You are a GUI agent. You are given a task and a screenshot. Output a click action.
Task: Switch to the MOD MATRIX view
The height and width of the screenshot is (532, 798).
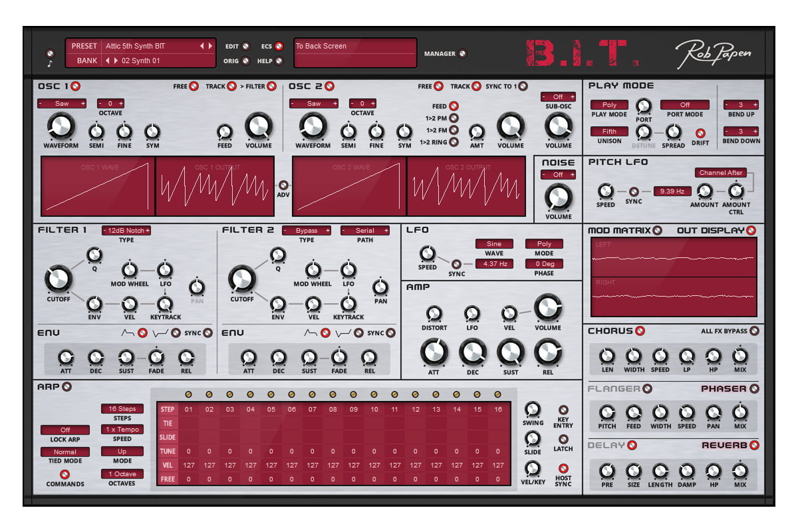658,231
